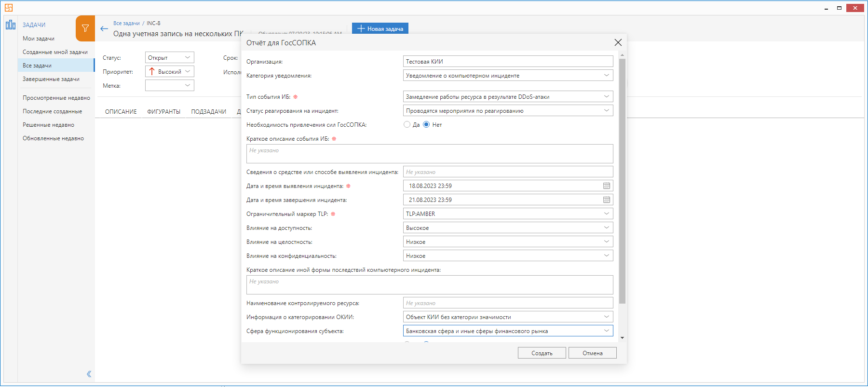This screenshot has height=387, width=868.
Task: Close the Отчёт для ГосСОПКА dialog
Action: pyautogui.click(x=618, y=42)
